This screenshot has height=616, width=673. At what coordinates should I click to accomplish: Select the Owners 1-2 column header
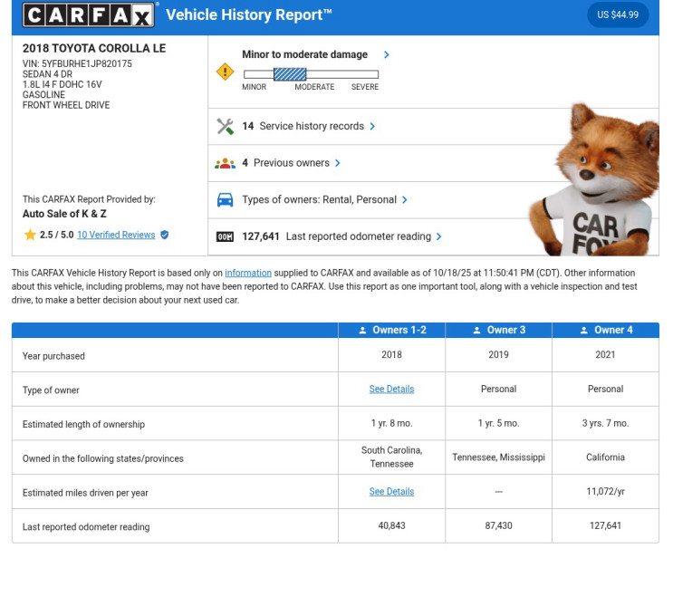click(x=392, y=331)
